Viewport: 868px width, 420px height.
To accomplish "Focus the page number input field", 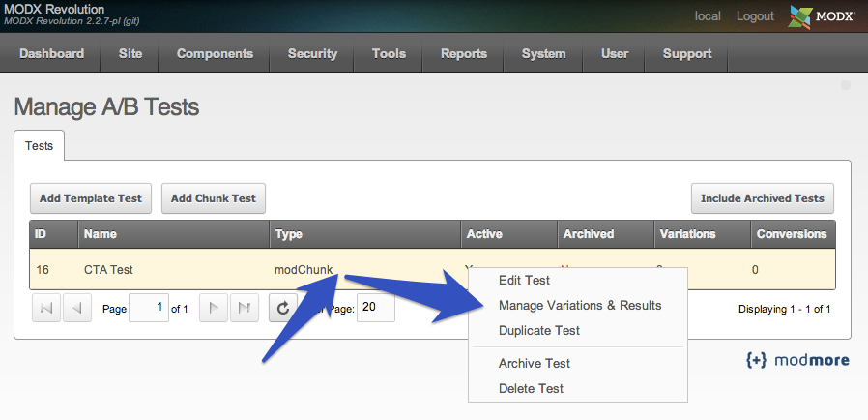I will (148, 308).
